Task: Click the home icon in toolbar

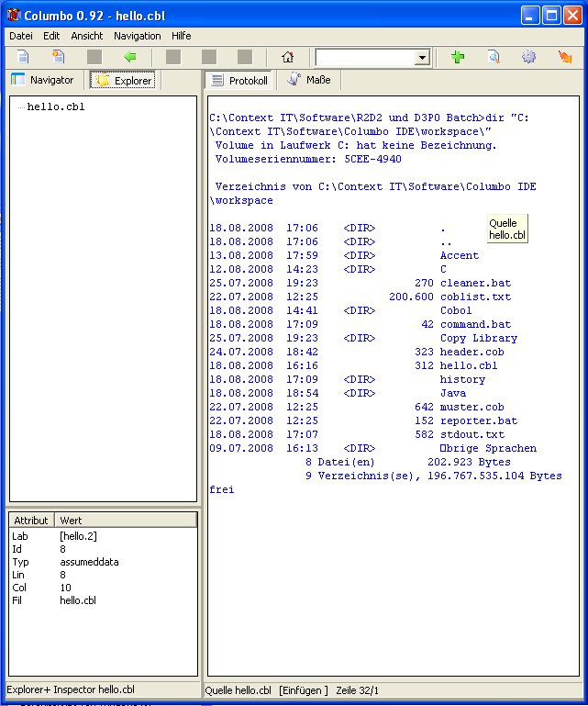Action: [x=288, y=57]
